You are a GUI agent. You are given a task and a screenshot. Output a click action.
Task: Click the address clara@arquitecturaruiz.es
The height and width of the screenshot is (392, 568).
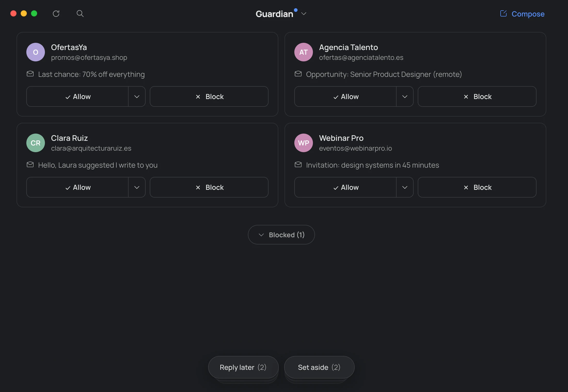click(91, 148)
